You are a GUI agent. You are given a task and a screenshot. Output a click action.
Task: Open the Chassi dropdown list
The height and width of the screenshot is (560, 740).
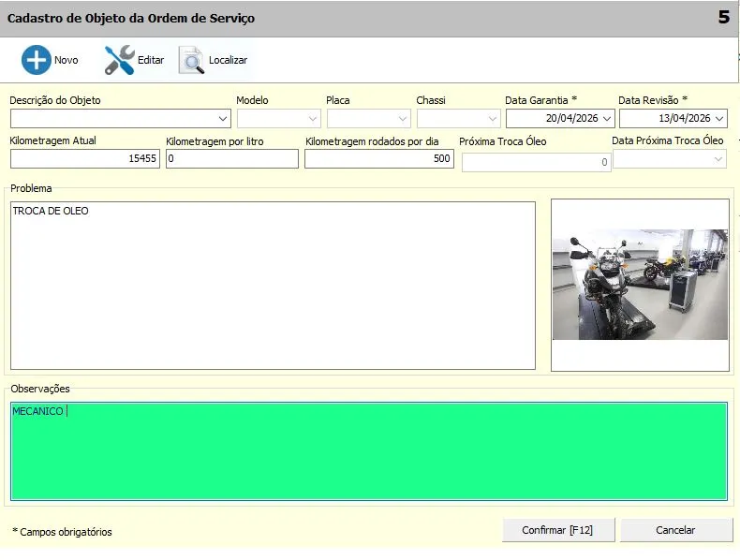coord(492,118)
